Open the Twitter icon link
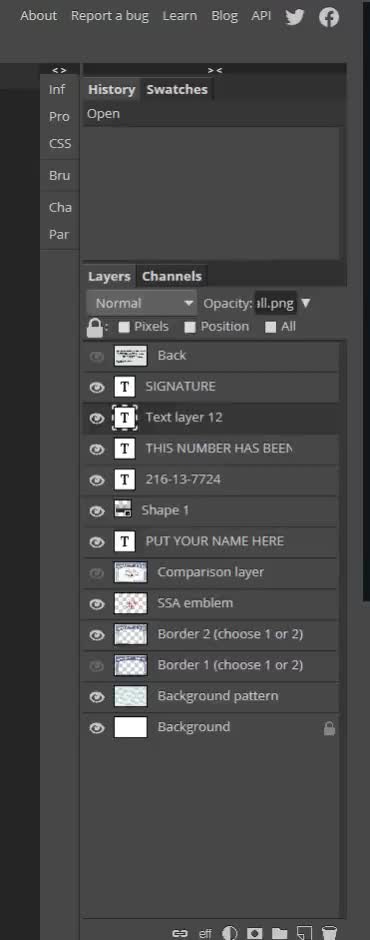This screenshot has height=940, width=370. click(294, 17)
